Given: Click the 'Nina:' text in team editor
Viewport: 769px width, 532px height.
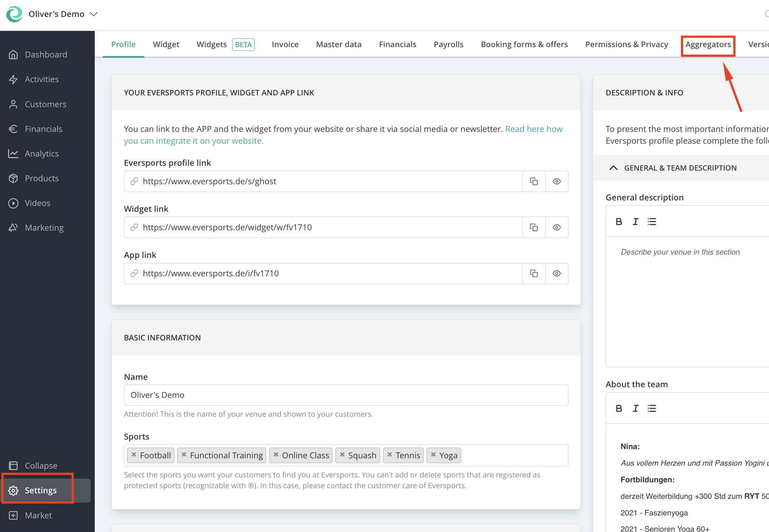Looking at the screenshot, I should 630,447.
